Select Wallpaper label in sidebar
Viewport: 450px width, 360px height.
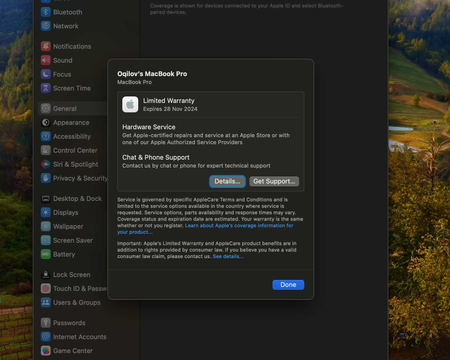(68, 227)
